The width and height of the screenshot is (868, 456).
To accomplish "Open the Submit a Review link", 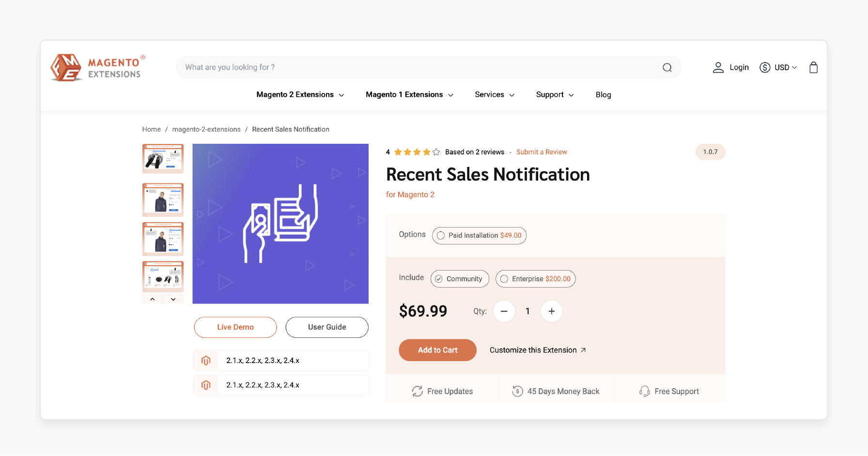I will 542,152.
